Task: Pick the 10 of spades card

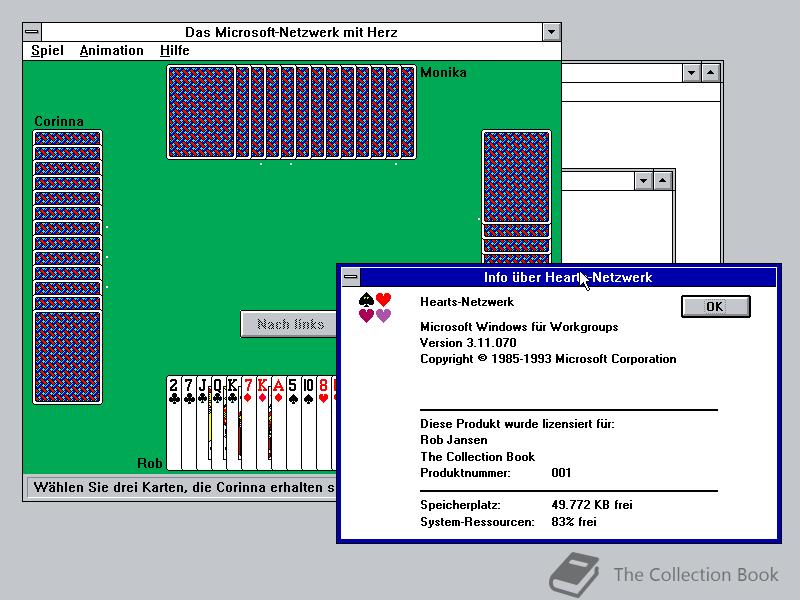Action: click(x=309, y=423)
